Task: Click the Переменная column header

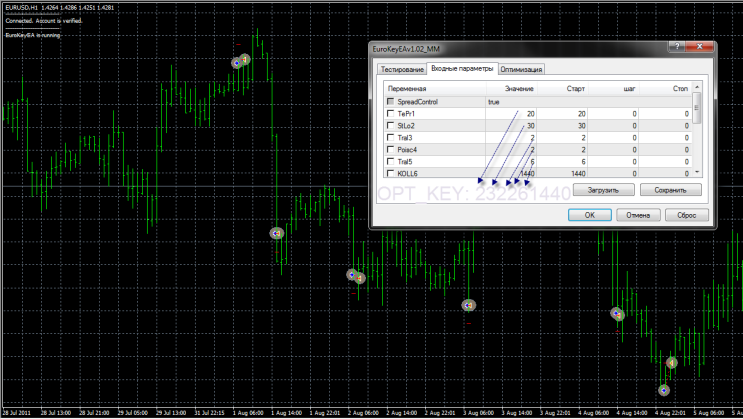Action: coord(435,89)
